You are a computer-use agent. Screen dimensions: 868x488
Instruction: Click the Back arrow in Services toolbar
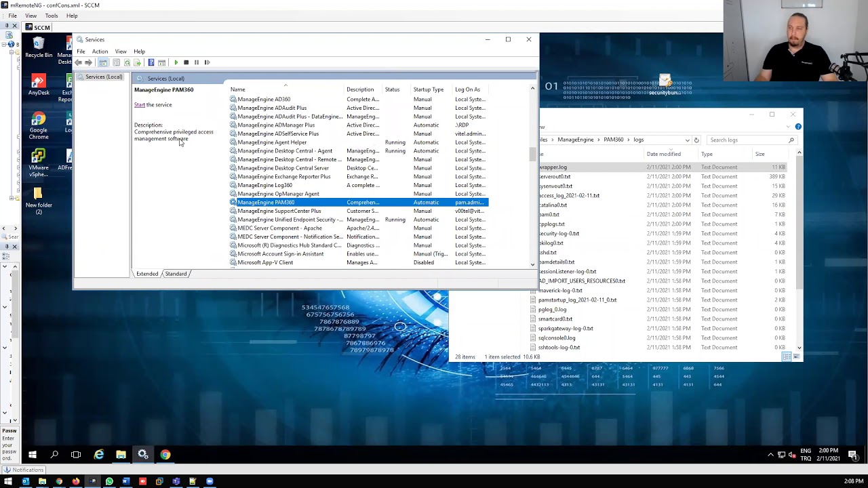[79, 62]
